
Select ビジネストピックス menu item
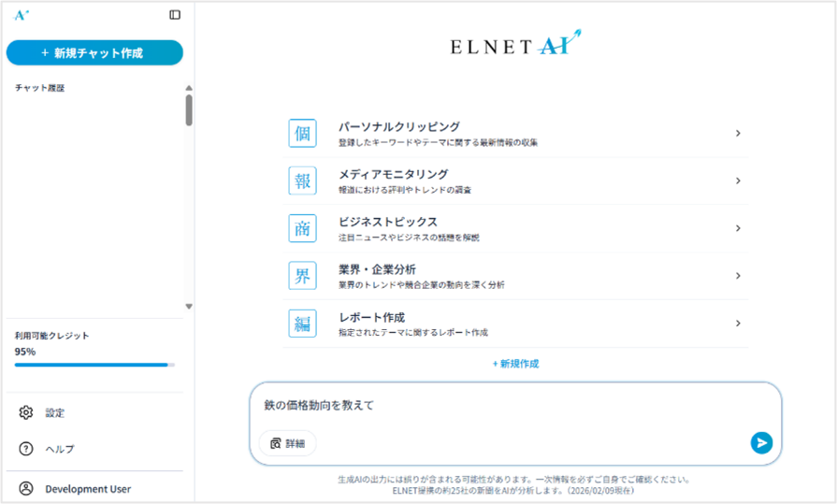(x=387, y=223)
